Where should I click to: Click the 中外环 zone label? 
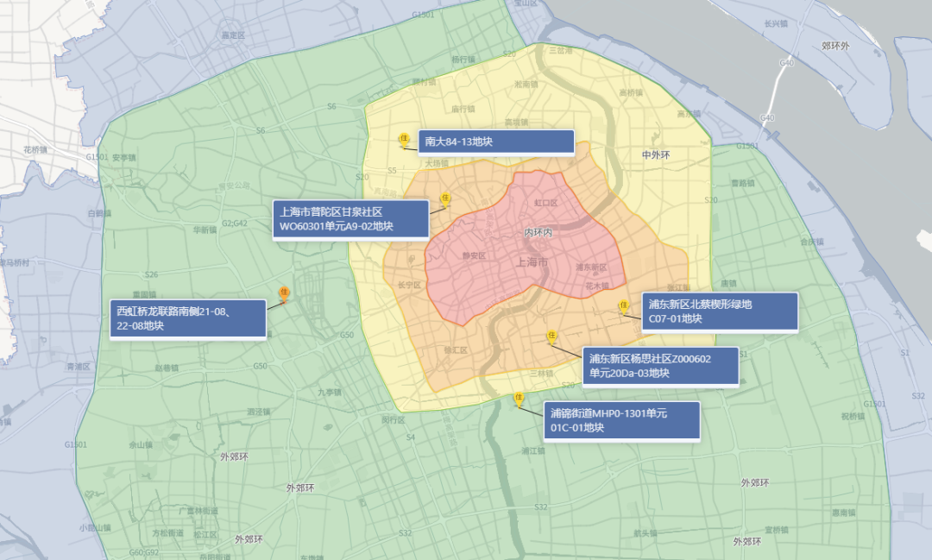pyautogui.click(x=656, y=155)
